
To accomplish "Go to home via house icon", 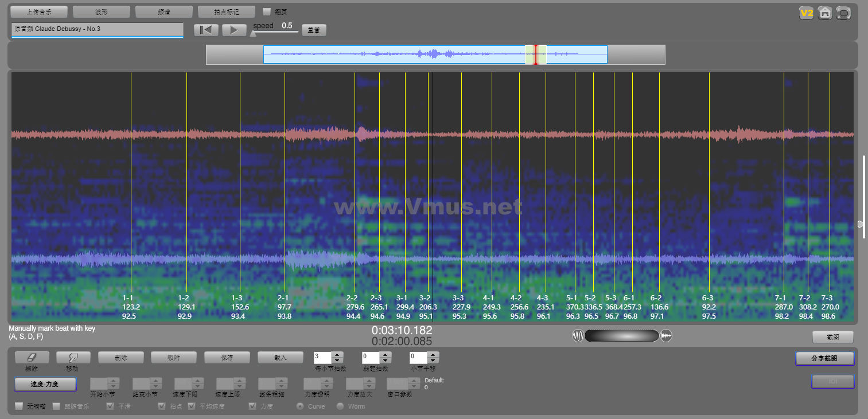I will click(825, 13).
